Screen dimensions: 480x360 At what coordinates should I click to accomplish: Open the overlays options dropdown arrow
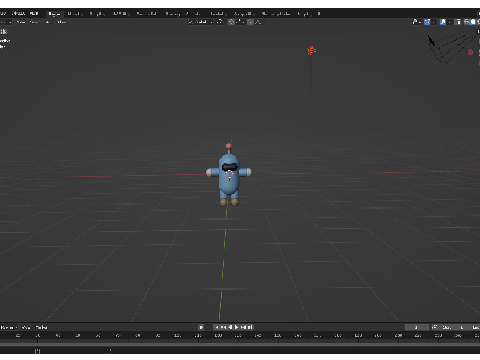[x=449, y=22]
